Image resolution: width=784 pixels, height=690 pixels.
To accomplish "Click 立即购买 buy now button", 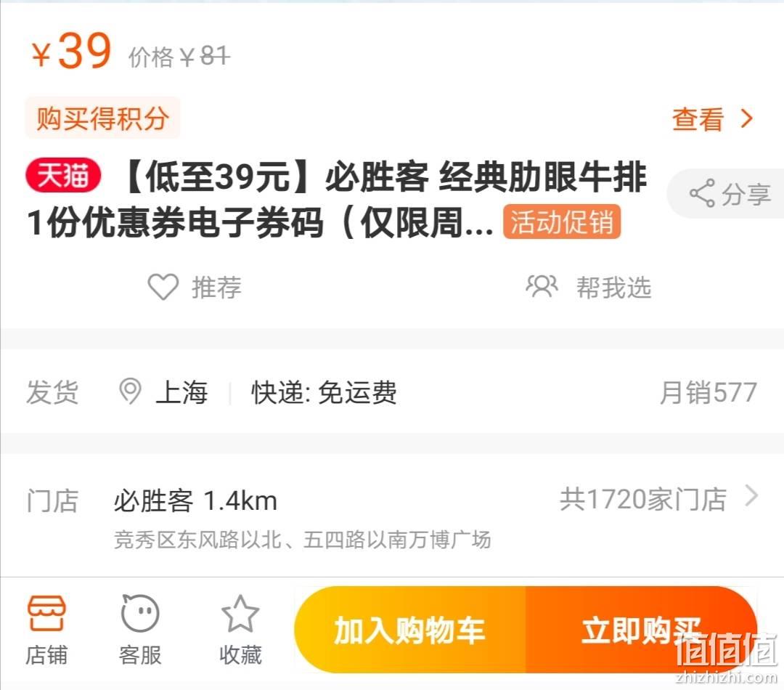I will click(642, 630).
